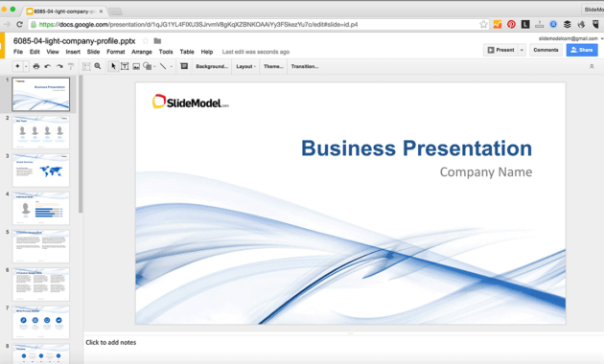Open the shape tool menu
The image size is (604, 364).
click(147, 66)
